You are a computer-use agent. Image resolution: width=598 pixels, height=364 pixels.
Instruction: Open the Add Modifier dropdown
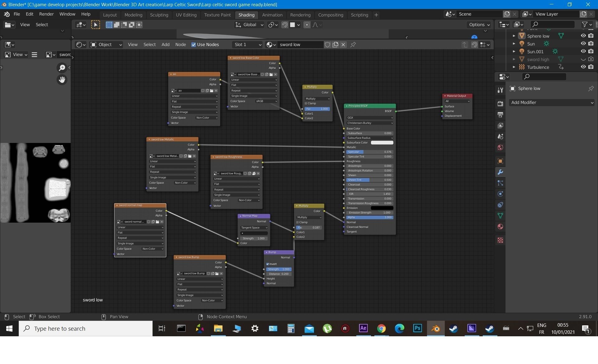click(x=552, y=102)
